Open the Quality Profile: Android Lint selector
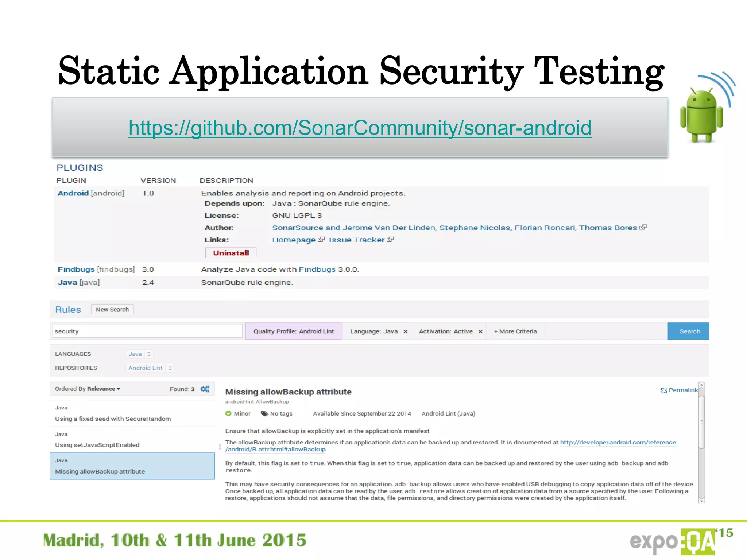Screen dimensions: 747x560 (294, 331)
